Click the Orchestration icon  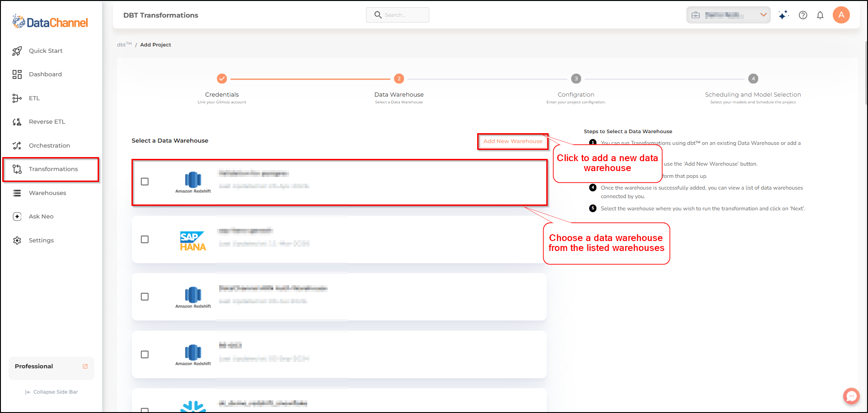(17, 146)
